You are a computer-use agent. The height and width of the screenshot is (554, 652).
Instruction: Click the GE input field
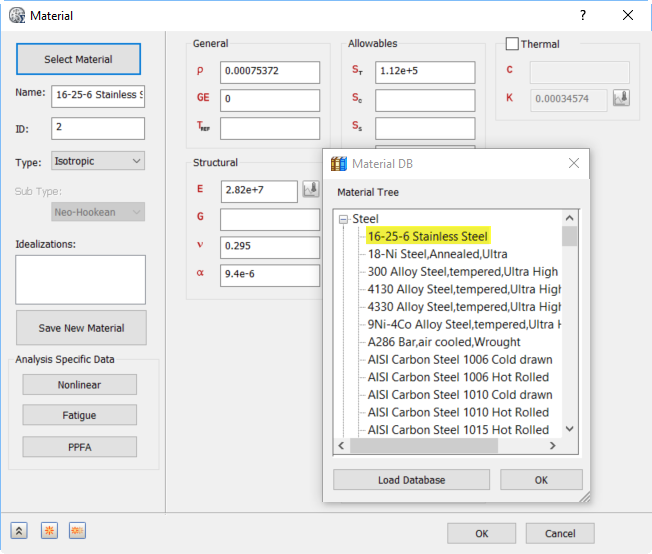tap(270, 100)
